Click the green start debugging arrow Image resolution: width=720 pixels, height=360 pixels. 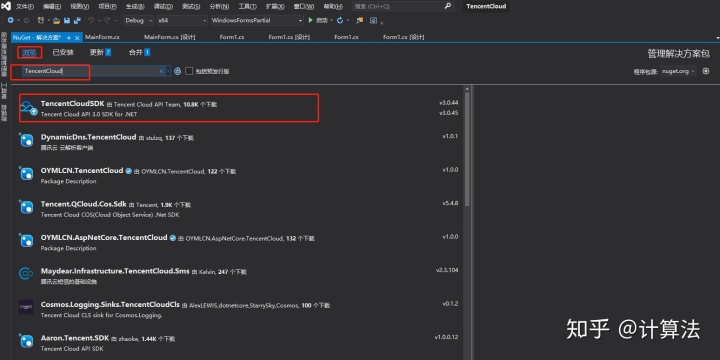pyautogui.click(x=311, y=20)
